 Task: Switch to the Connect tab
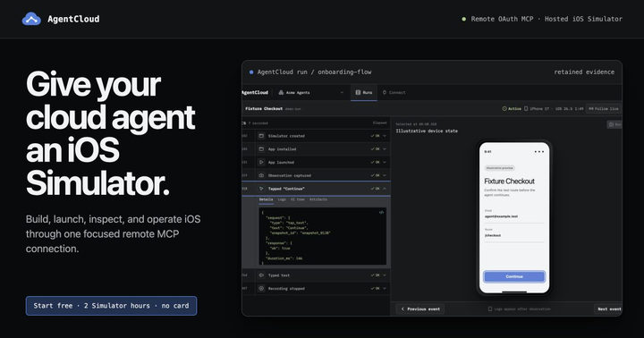point(394,92)
